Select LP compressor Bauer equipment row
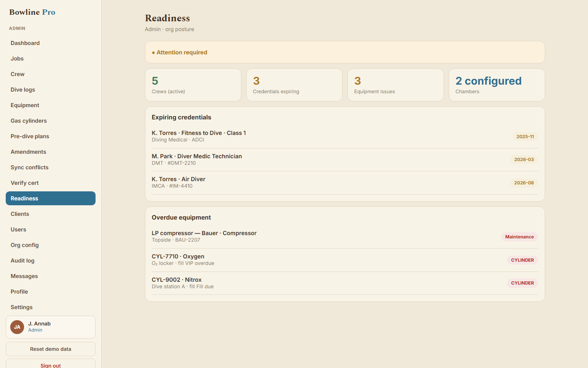The width and height of the screenshot is (588, 368). tap(345, 237)
